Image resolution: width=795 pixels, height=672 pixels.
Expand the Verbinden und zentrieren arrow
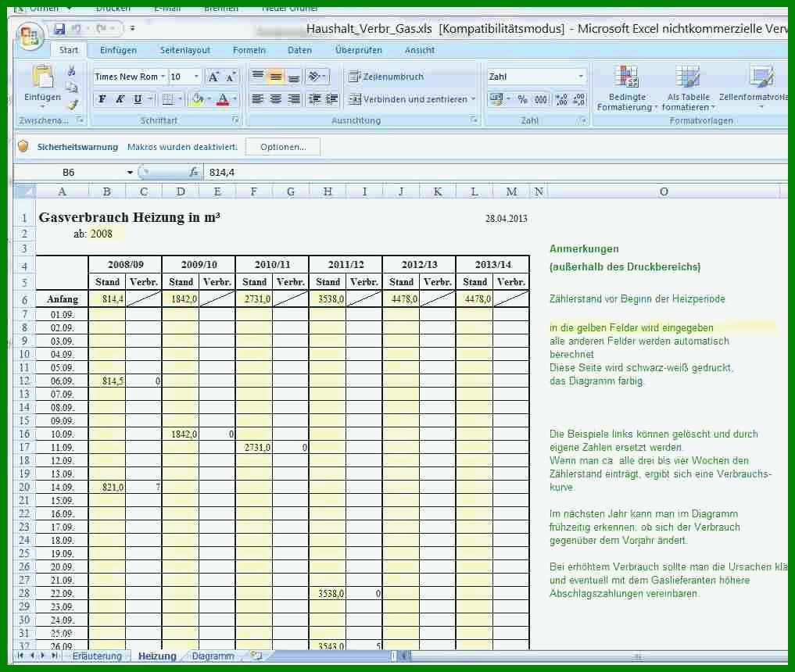click(x=474, y=99)
